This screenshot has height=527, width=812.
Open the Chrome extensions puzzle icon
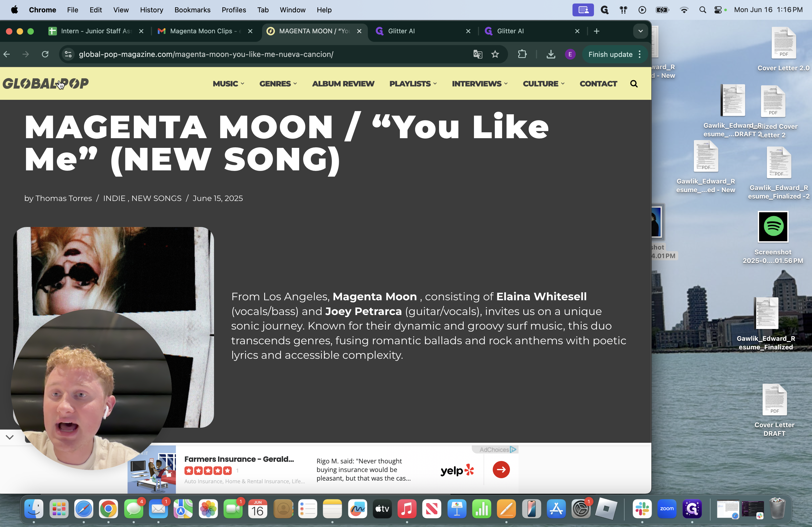[x=522, y=54]
